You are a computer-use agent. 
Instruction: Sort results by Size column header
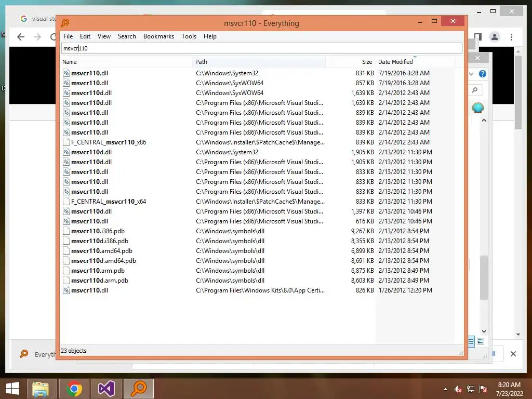350,62
